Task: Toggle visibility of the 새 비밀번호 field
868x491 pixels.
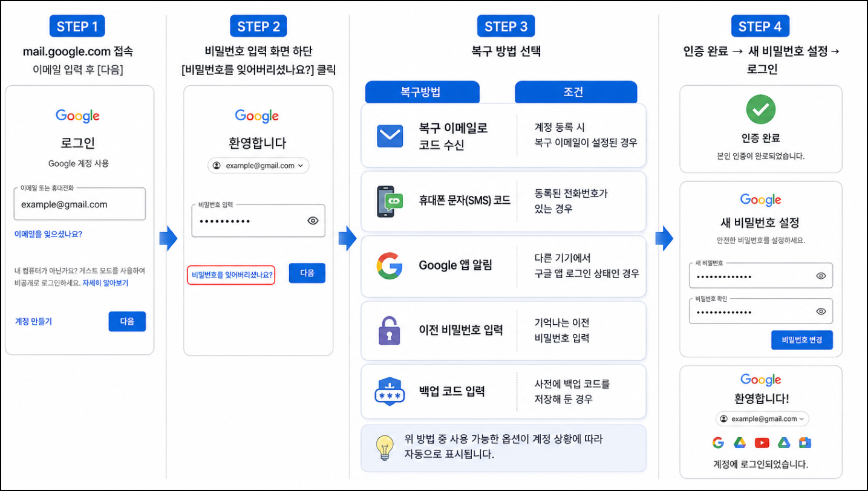Action: click(x=821, y=276)
